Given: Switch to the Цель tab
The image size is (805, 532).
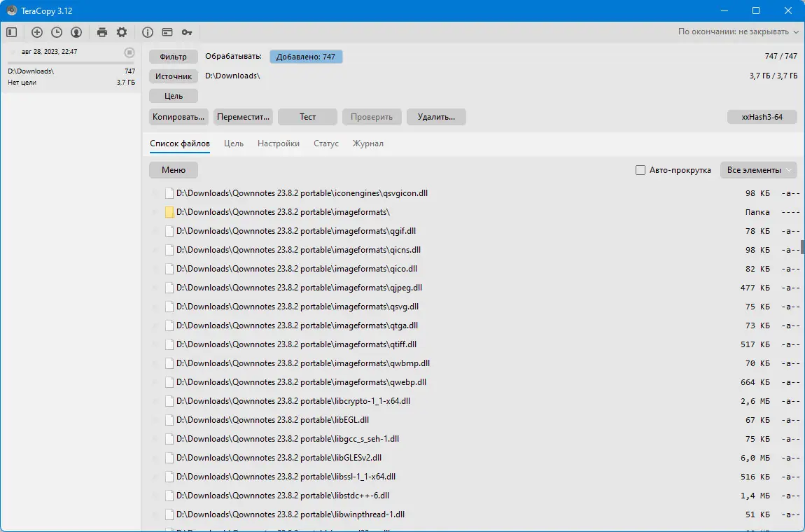Looking at the screenshot, I should (x=234, y=143).
